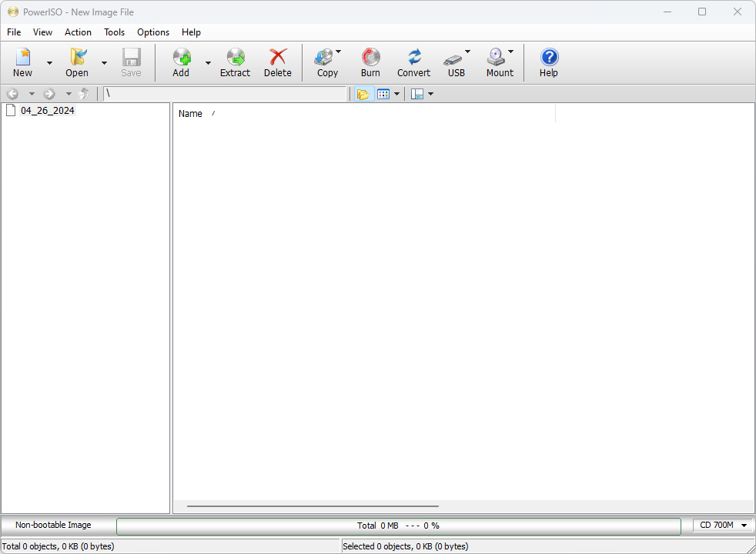Screen dimensions: 756x554
Task: Click the PowerISO title bar app icon
Action: 13,12
